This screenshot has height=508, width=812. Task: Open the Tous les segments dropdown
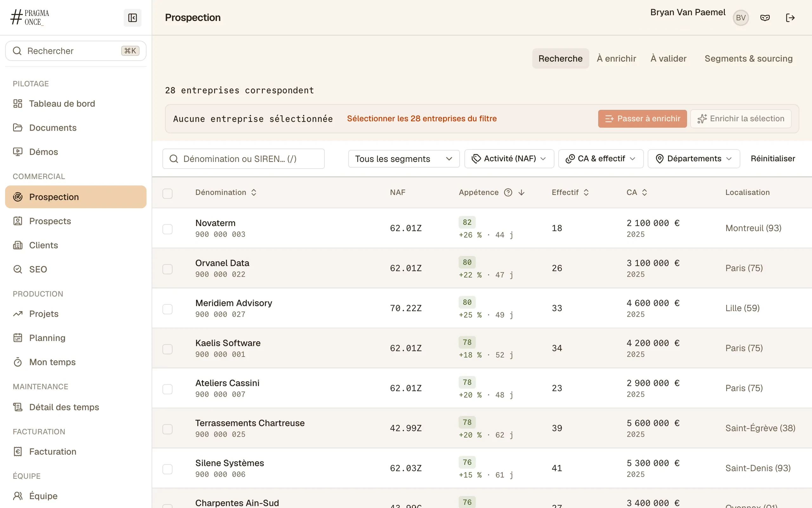pyautogui.click(x=404, y=158)
